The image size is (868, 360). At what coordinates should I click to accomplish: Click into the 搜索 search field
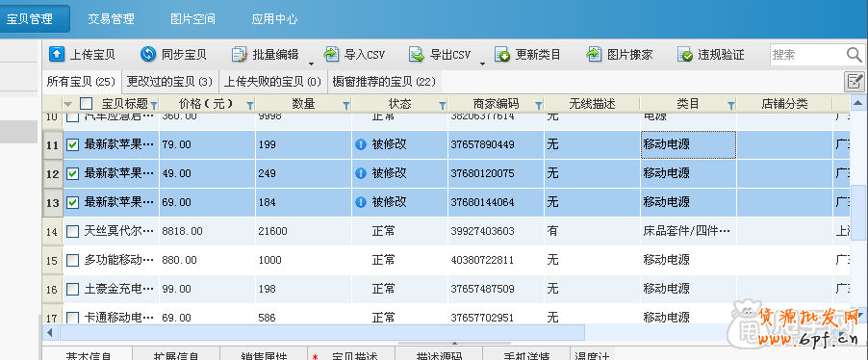(x=808, y=54)
